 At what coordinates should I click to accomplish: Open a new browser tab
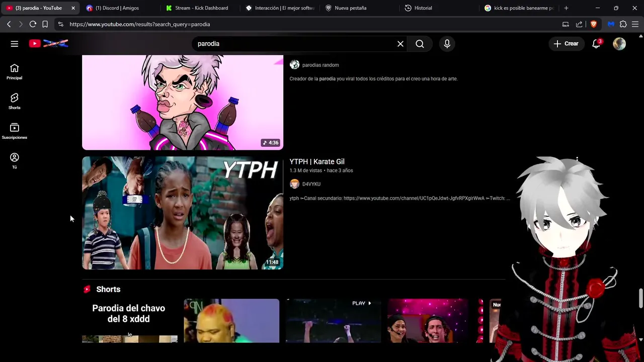click(x=566, y=8)
